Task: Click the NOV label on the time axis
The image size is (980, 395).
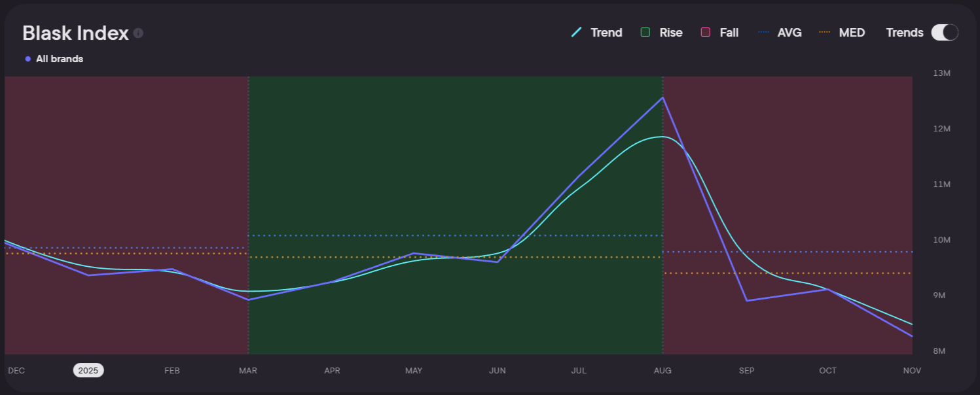Action: (912, 371)
